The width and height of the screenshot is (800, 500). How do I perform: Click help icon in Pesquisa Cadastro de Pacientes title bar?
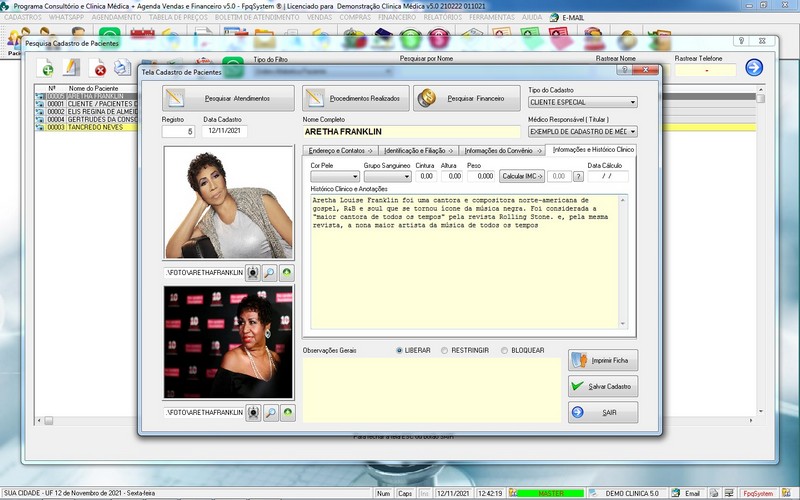pos(741,41)
